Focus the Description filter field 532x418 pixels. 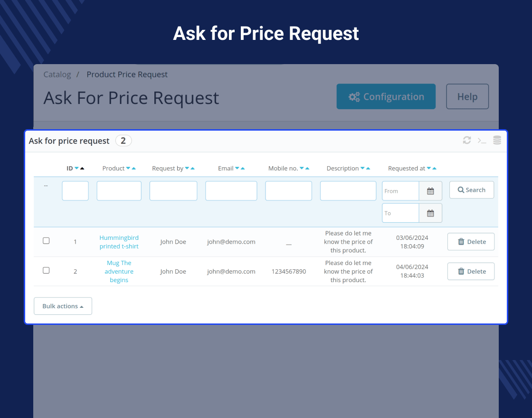tap(348, 190)
